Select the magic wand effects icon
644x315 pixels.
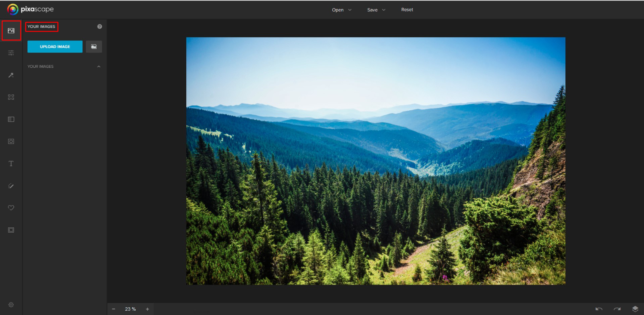[x=11, y=75]
